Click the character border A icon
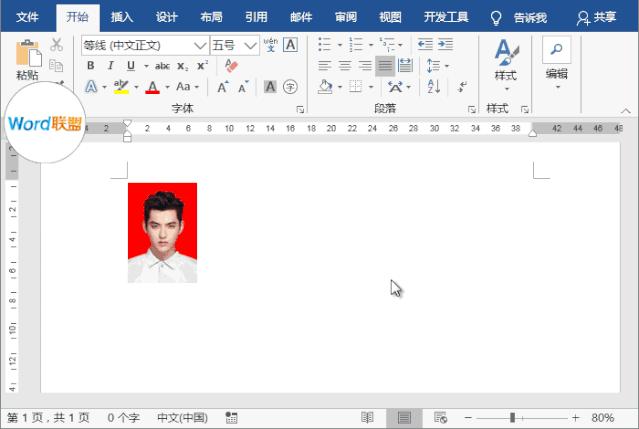Image resolution: width=639 pixels, height=429 pixels. click(290, 44)
